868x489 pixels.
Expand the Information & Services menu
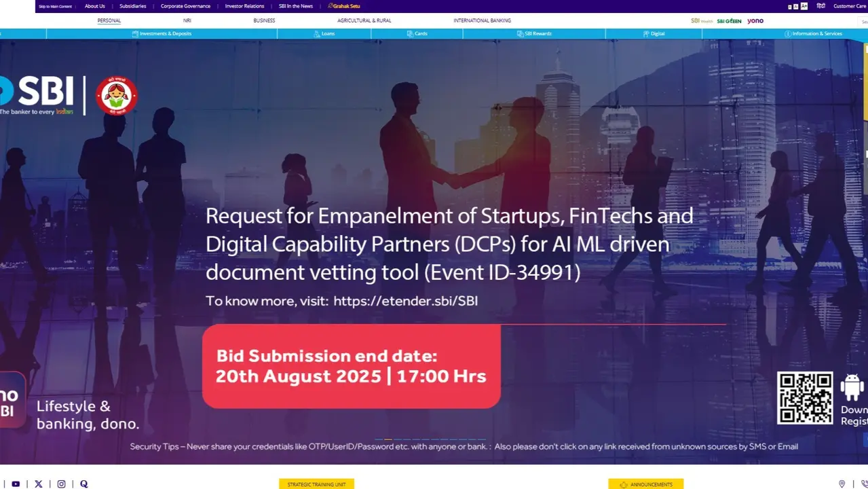(x=813, y=33)
